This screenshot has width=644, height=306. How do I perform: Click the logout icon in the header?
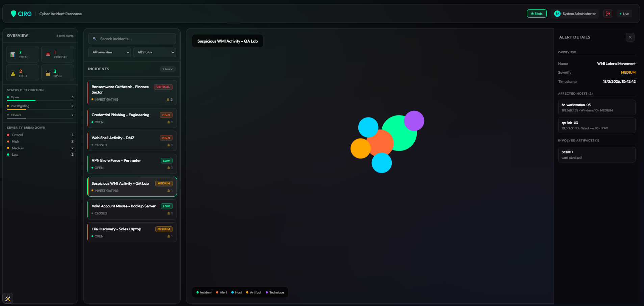pos(608,14)
